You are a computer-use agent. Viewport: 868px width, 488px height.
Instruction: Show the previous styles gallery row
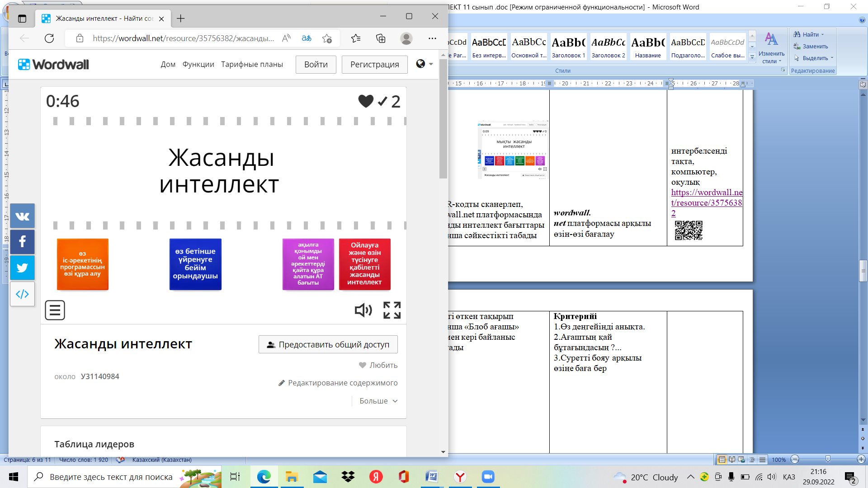752,36
